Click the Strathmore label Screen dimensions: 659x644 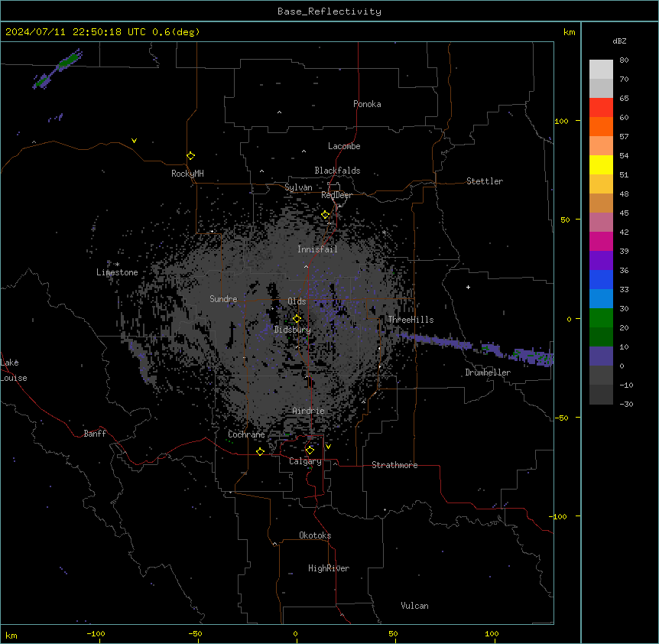[394, 465]
